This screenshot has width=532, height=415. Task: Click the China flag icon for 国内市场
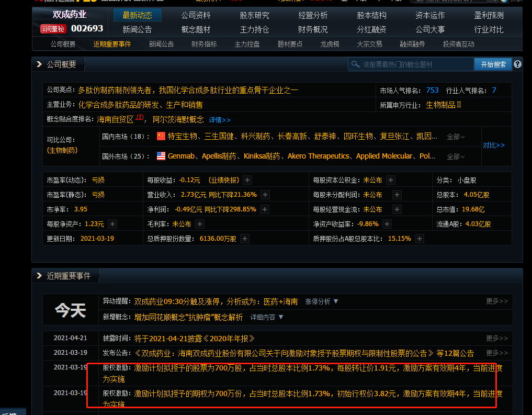click(x=161, y=136)
